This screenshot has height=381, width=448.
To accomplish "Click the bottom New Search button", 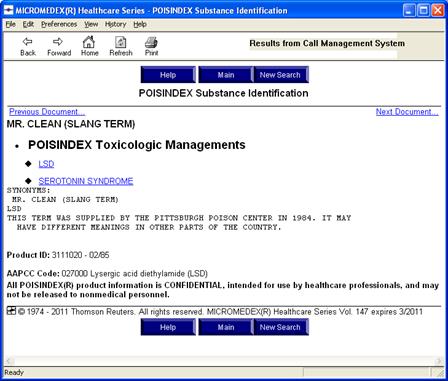I will tap(280, 327).
